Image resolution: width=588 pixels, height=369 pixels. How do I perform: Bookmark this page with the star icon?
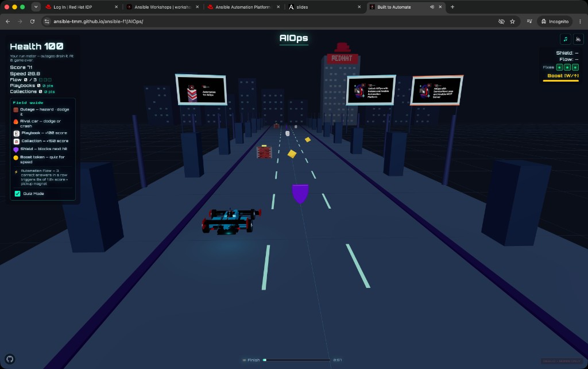512,21
